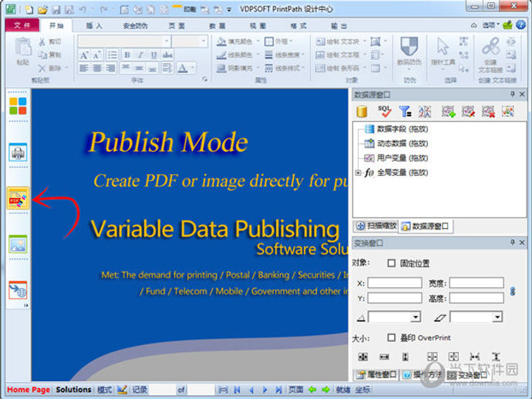Pin the 变换窗口 panel
The image size is (532, 399).
[x=512, y=243]
